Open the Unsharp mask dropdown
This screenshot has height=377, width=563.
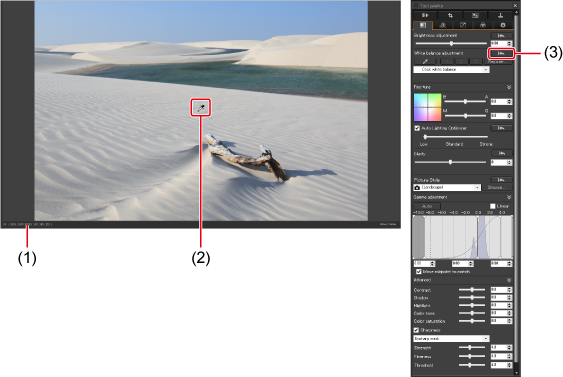pos(451,339)
